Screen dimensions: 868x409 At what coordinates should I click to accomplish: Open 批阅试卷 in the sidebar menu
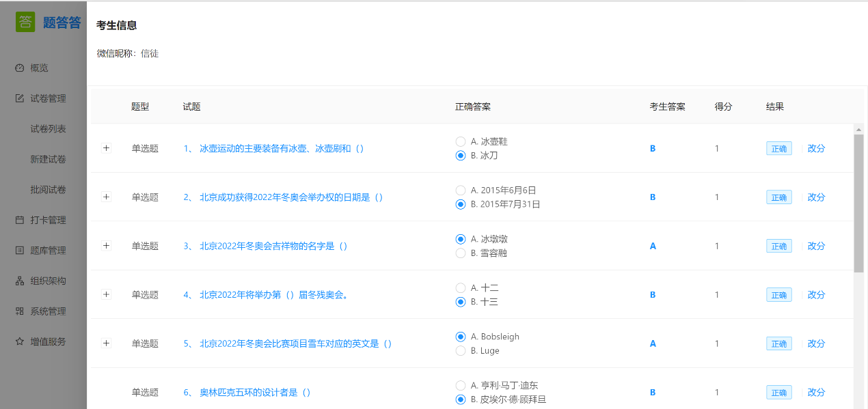pos(48,190)
